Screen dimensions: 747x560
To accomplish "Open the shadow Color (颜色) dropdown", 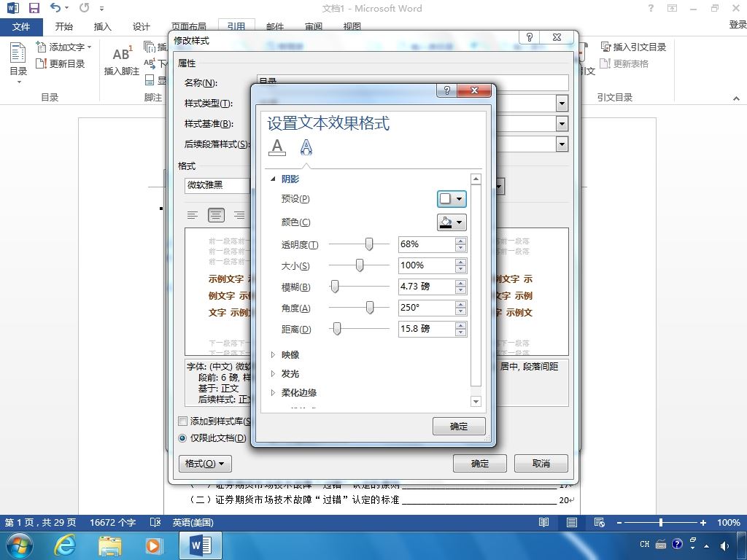I will (x=452, y=222).
